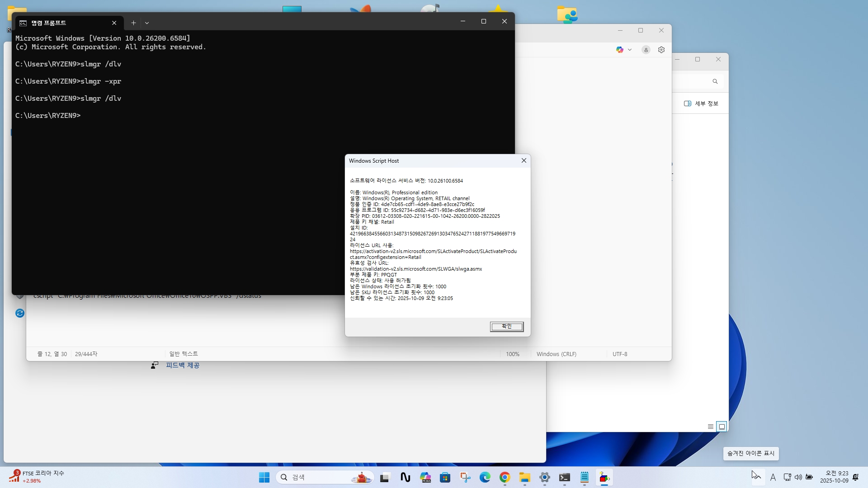
Task: Close the 명령 프롬프트 tab
Action: pos(114,23)
